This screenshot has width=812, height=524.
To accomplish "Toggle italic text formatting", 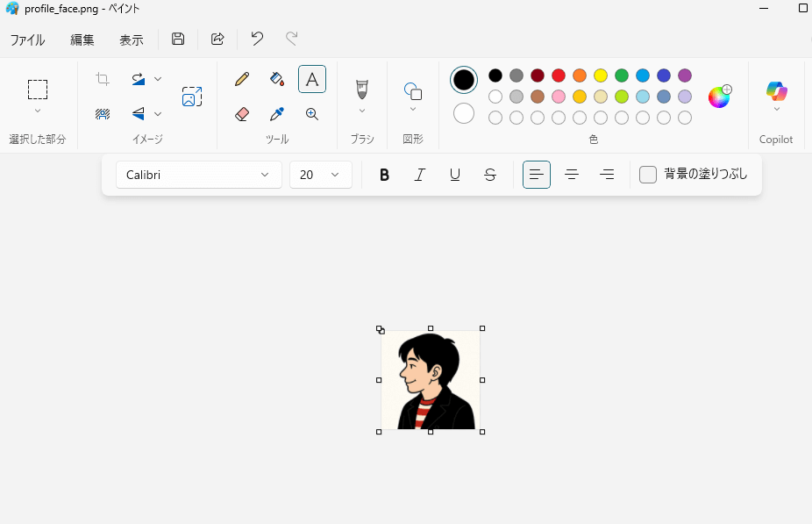I will (419, 175).
